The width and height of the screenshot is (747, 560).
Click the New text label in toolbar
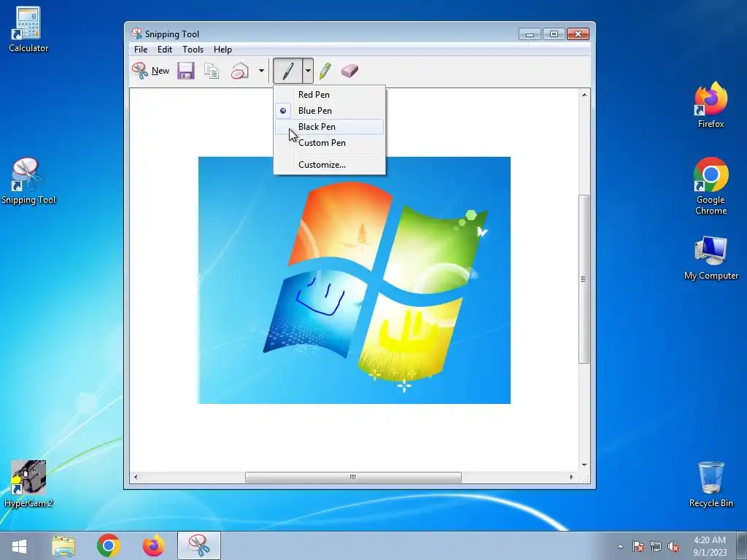coord(160,71)
